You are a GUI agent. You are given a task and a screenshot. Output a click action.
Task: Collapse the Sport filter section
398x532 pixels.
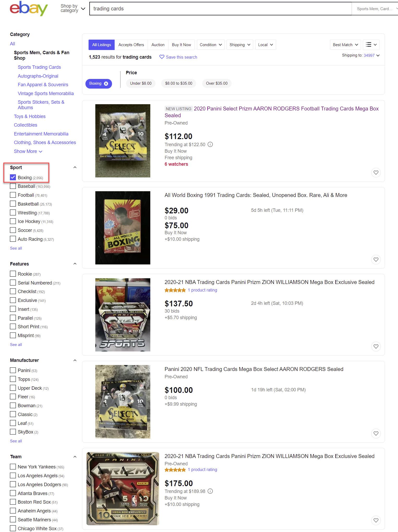pyautogui.click(x=75, y=168)
